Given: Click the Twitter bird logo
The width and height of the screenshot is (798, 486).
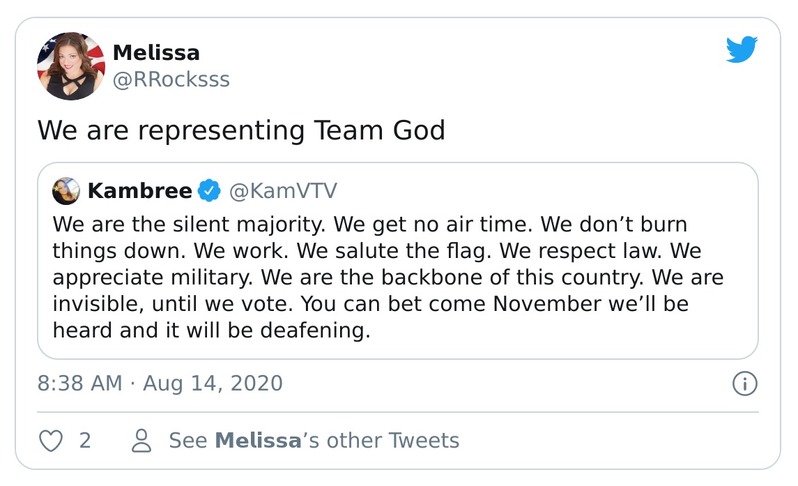Looking at the screenshot, I should point(742,49).
